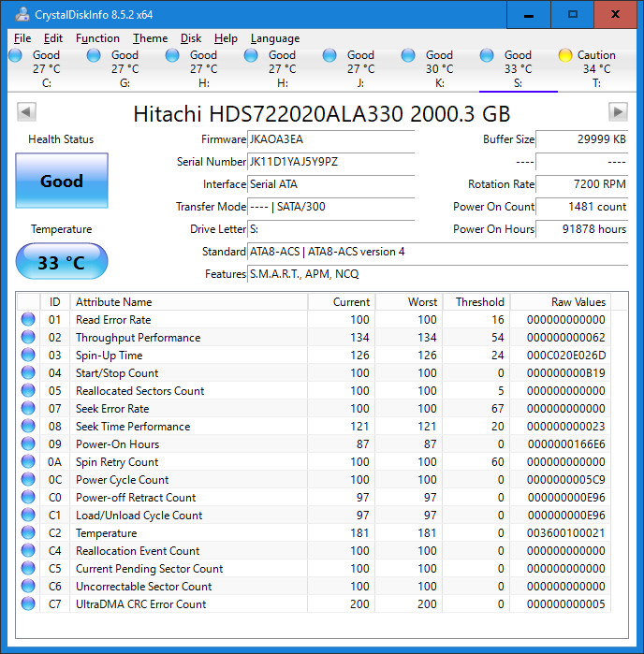Click status orb for Throughput Performance

(x=28, y=337)
